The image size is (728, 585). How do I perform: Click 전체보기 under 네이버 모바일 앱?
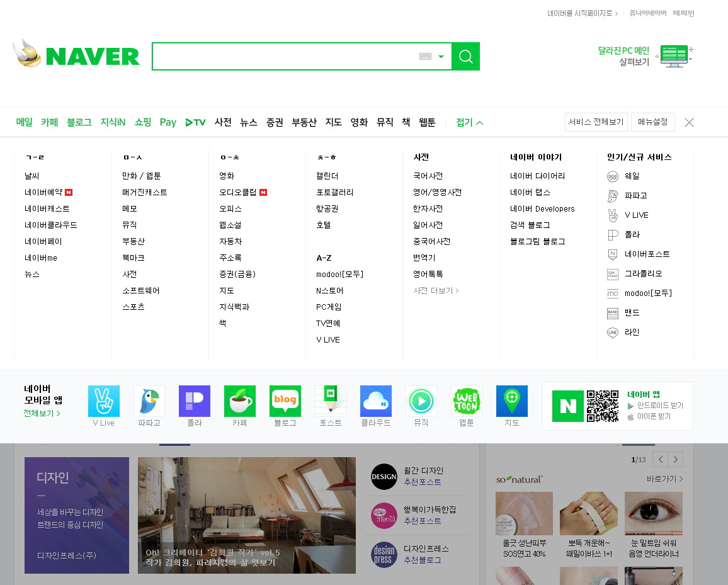[42, 413]
